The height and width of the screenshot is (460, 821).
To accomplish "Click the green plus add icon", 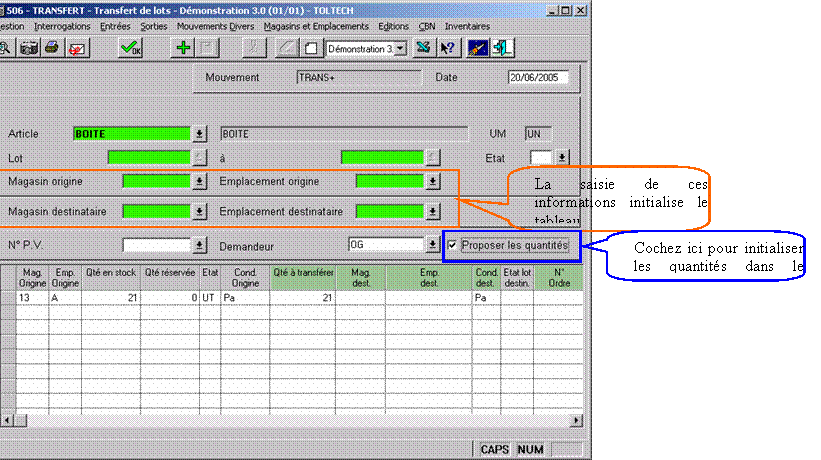I will coord(183,48).
